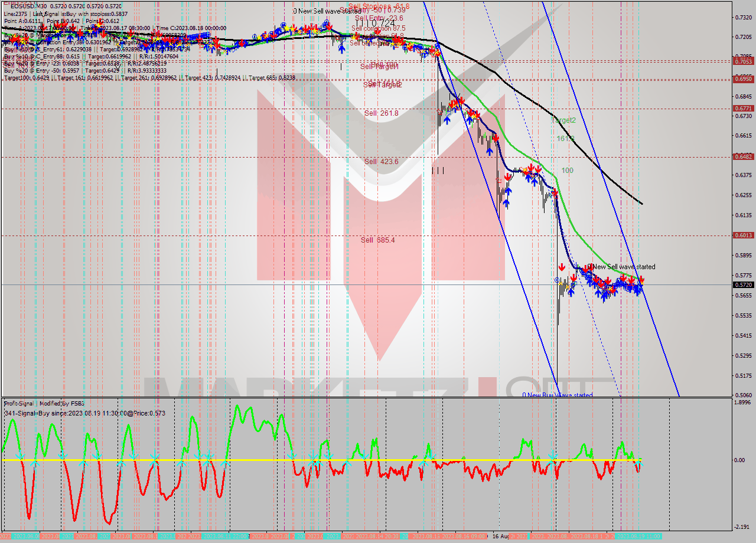
Task: Click the red price tag 0.6771
Action: point(743,108)
